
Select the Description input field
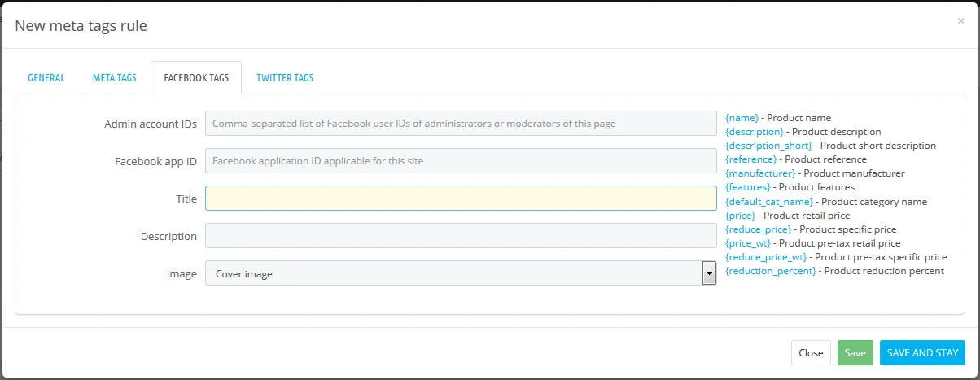(x=461, y=236)
